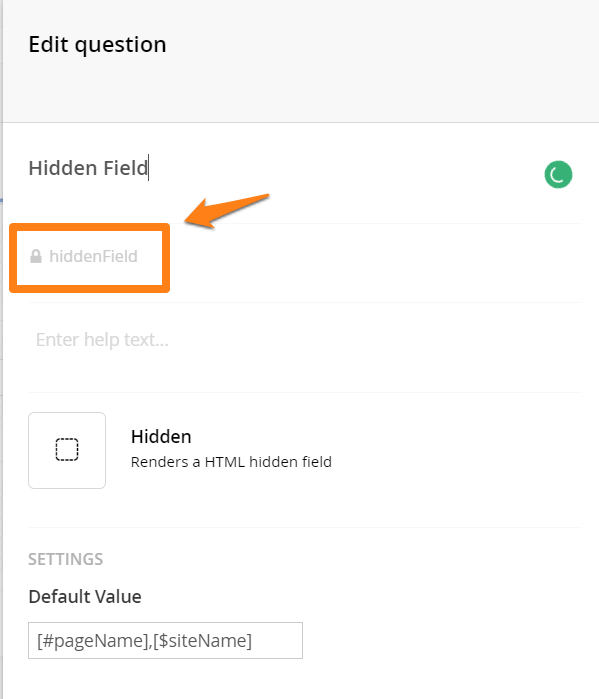
Task: Click the [$siteName] token in Default Value
Action: [x=202, y=641]
